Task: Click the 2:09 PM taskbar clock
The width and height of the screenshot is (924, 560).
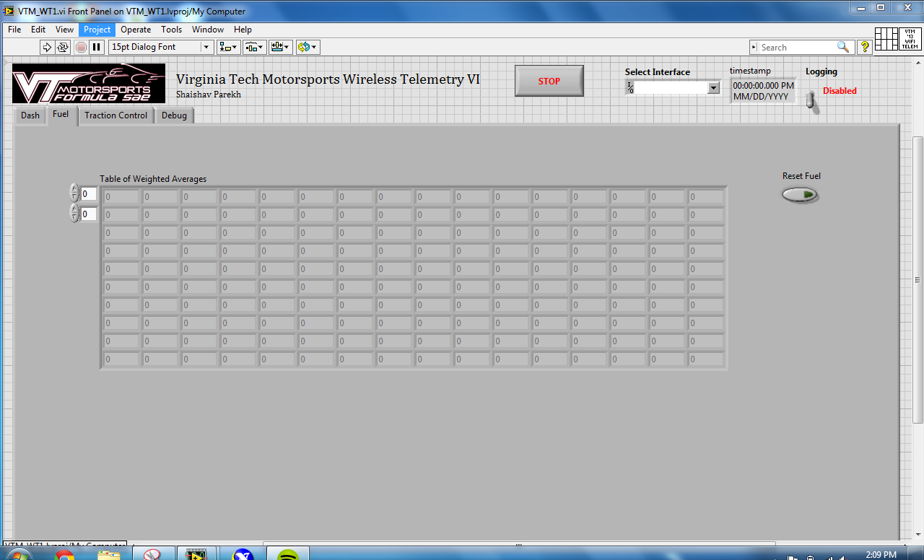Action: tap(880, 555)
